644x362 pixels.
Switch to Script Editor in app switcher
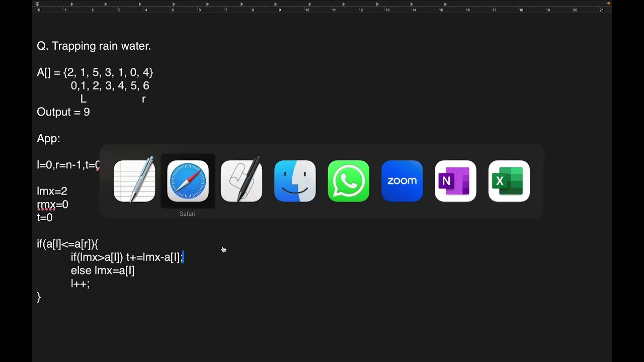point(242,180)
